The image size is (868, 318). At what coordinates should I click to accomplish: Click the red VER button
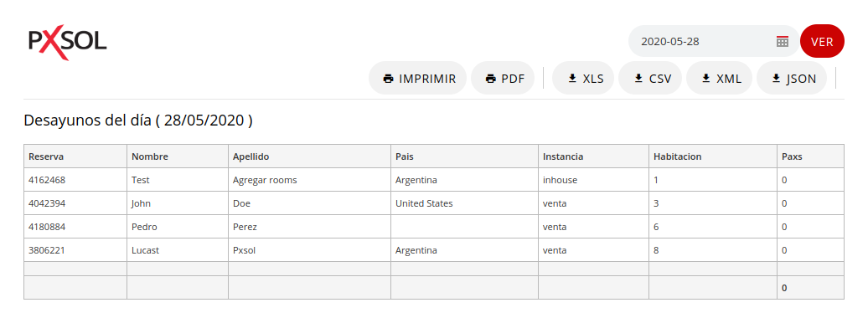[822, 42]
